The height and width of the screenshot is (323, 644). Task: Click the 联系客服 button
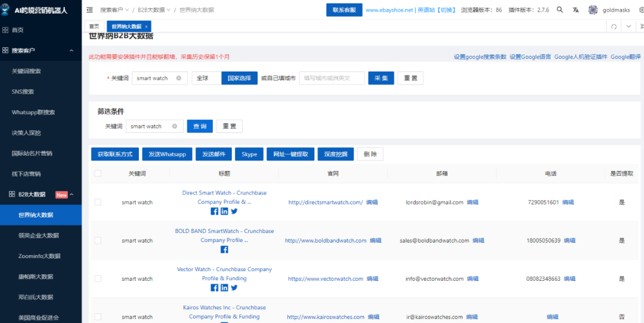(344, 10)
